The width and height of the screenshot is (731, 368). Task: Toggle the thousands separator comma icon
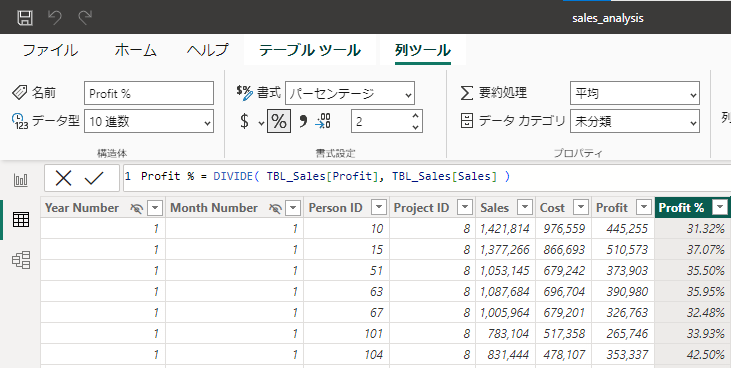click(x=303, y=122)
